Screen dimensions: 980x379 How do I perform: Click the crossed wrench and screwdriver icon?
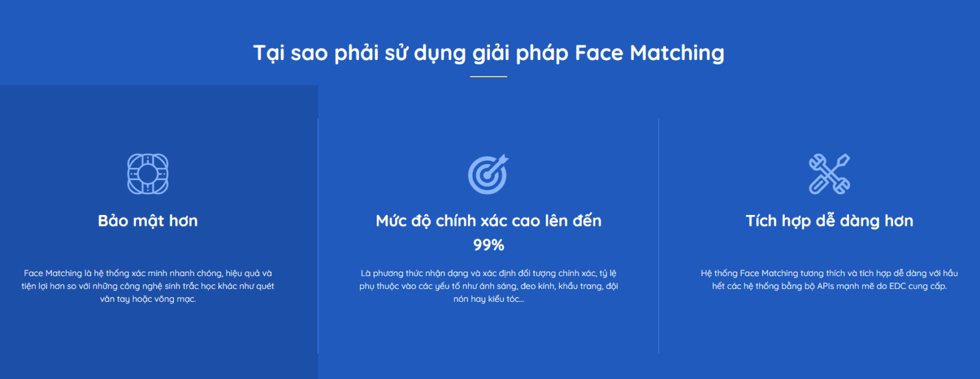[829, 174]
